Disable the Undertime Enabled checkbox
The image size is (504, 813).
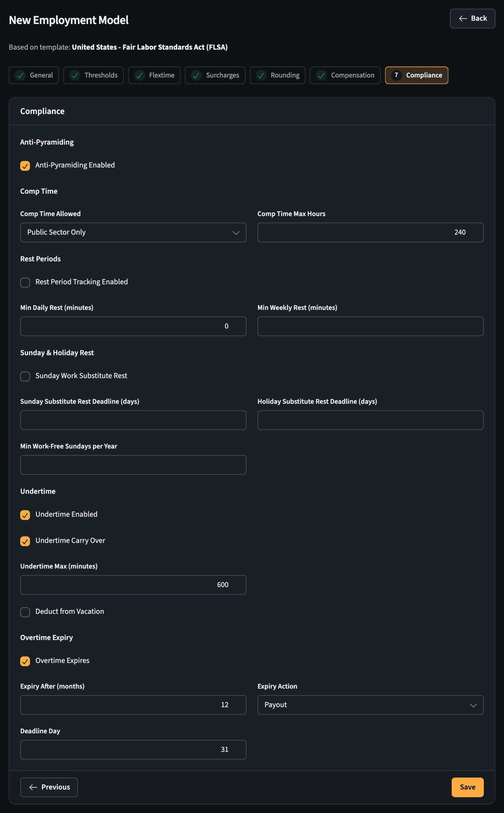(x=25, y=515)
